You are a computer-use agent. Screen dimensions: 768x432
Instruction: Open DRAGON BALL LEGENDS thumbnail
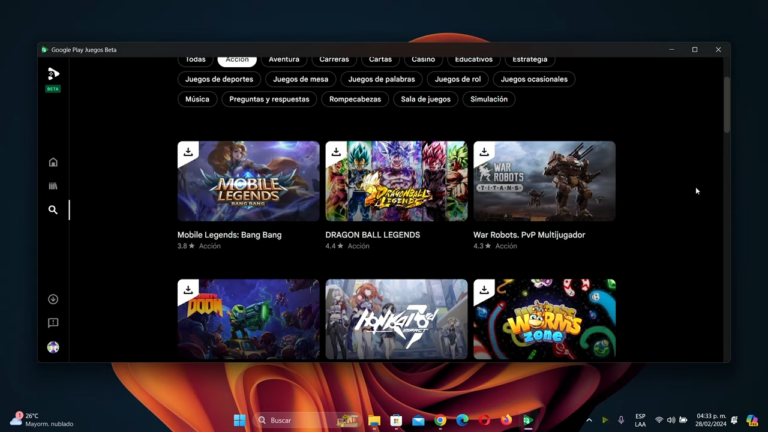[396, 181]
